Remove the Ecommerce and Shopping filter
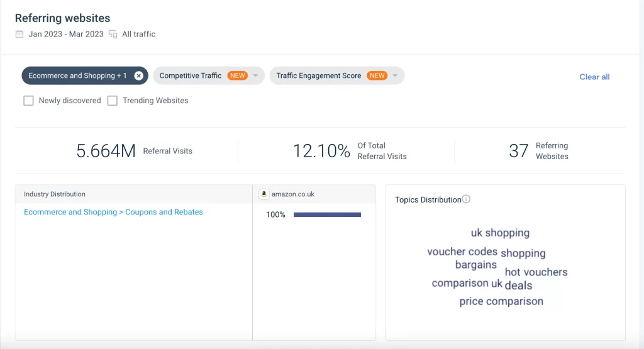 pyautogui.click(x=139, y=75)
